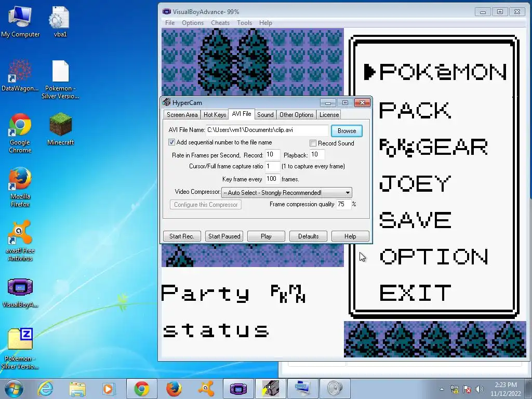Image resolution: width=532 pixels, height=399 pixels.
Task: Click the Play button in HyperCam
Action: click(266, 236)
